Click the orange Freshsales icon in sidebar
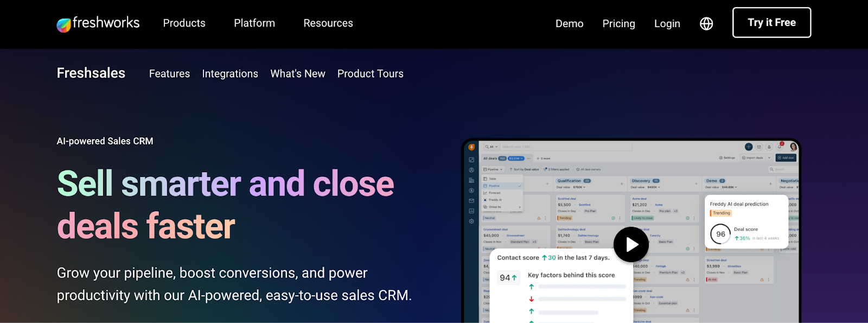 tap(471, 147)
